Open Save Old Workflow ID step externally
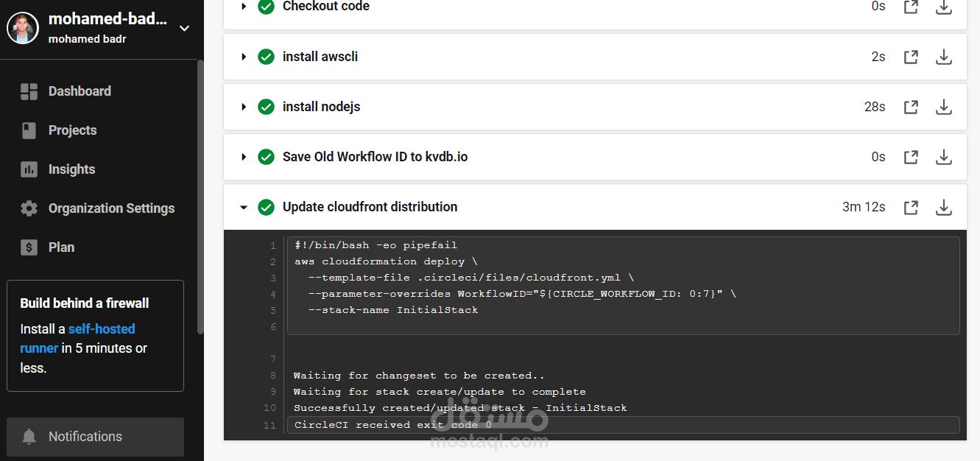The height and width of the screenshot is (461, 980). (x=911, y=157)
